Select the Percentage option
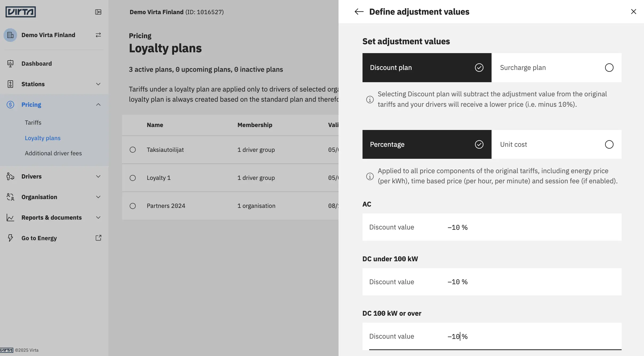Screen dimensions: 644x356 point(427,144)
